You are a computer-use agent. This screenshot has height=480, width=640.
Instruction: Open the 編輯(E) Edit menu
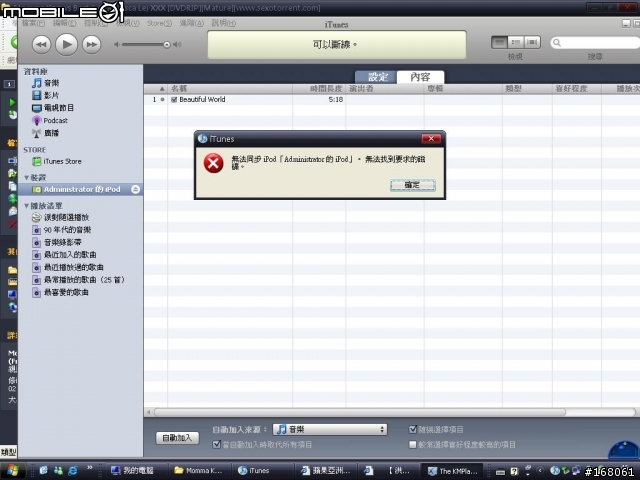coord(64,23)
